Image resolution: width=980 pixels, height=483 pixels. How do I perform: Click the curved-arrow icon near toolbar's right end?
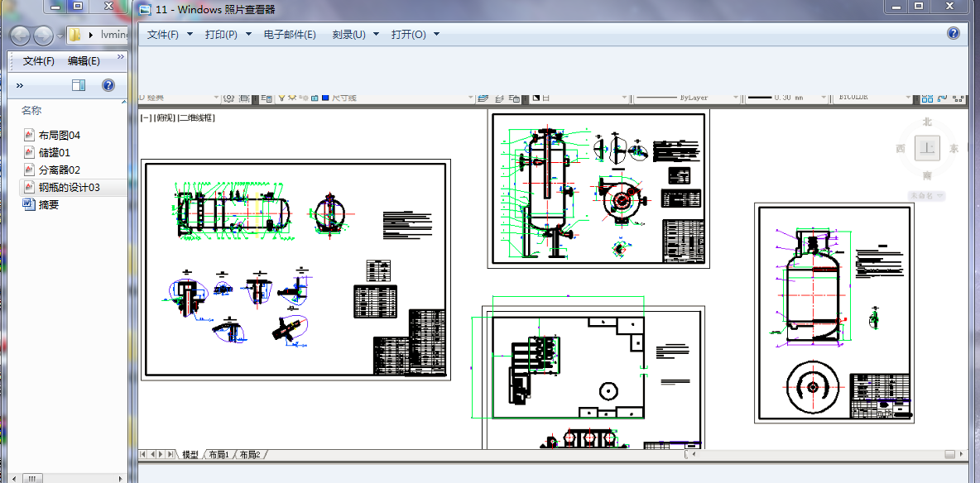click(942, 98)
